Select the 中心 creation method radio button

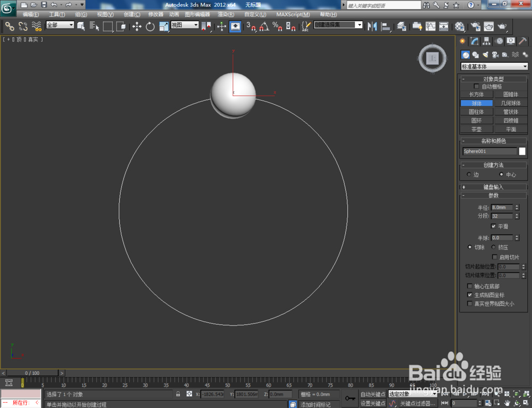coord(501,174)
